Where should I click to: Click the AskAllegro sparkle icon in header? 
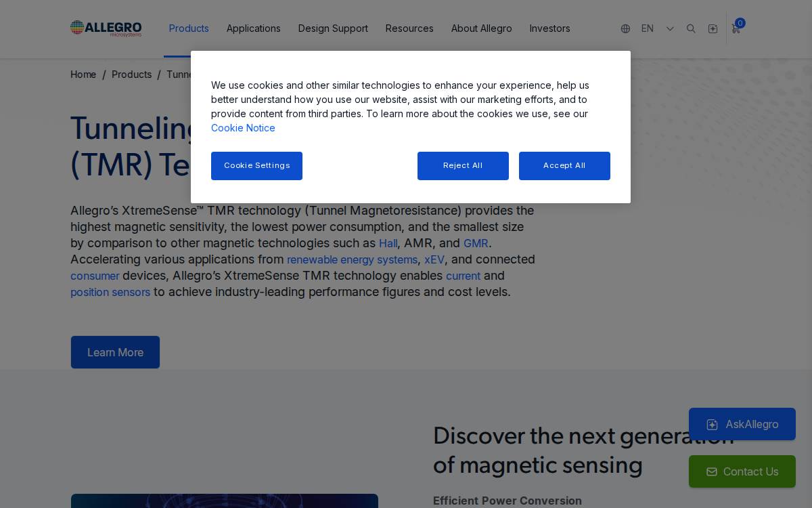pos(713,28)
